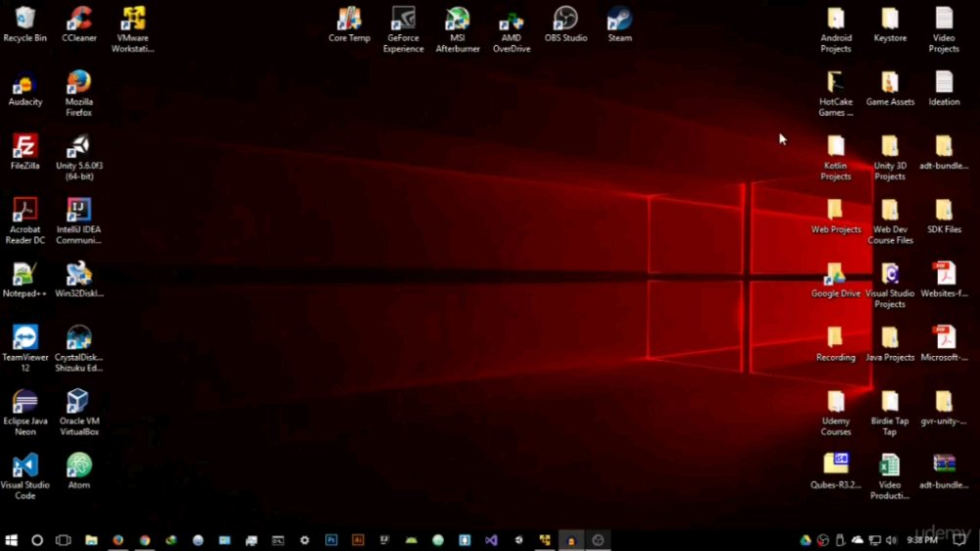Launch Illustrator from the taskbar
Screen dimensions: 980x551
[358, 540]
